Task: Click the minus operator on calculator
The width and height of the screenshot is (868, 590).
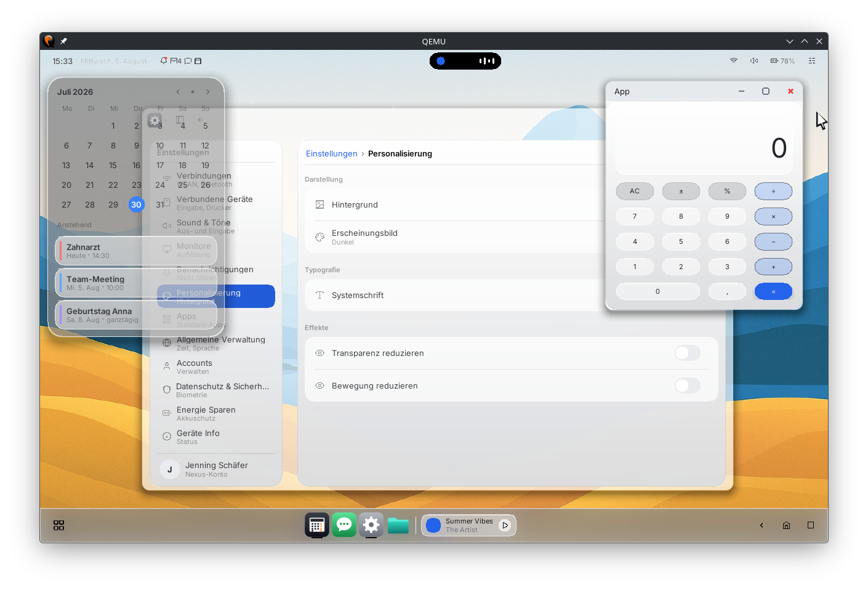Action: pos(773,242)
